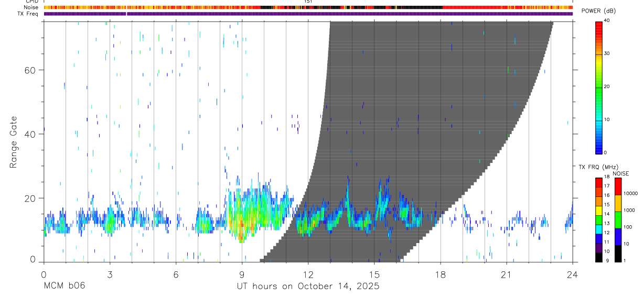
Task: Click the 14 label on the TX FRQ scale
Action: (607, 214)
